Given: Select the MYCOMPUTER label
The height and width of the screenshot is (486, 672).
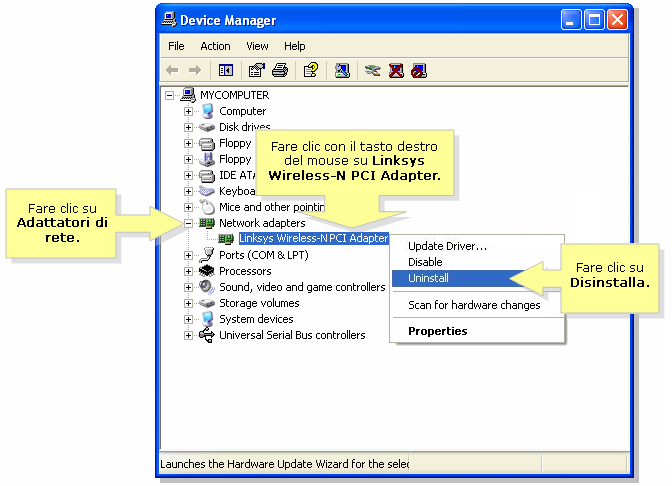Looking at the screenshot, I should 235,95.
